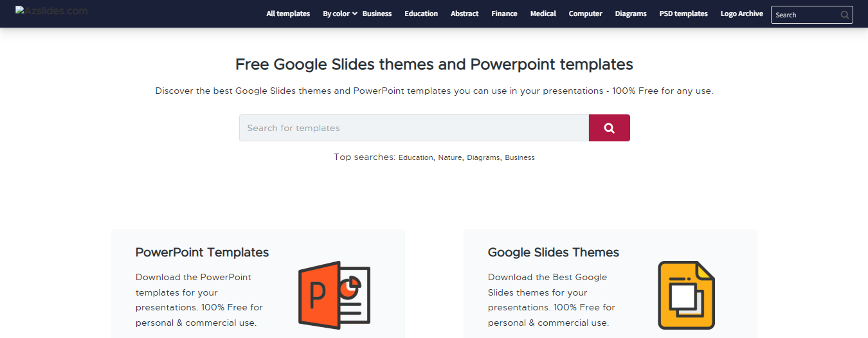The width and height of the screenshot is (868, 338).
Task: Click the Diagrams top search link
Action: (484, 157)
